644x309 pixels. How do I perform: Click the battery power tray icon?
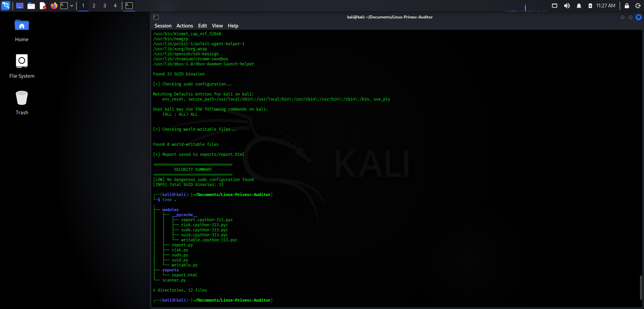coord(590,6)
